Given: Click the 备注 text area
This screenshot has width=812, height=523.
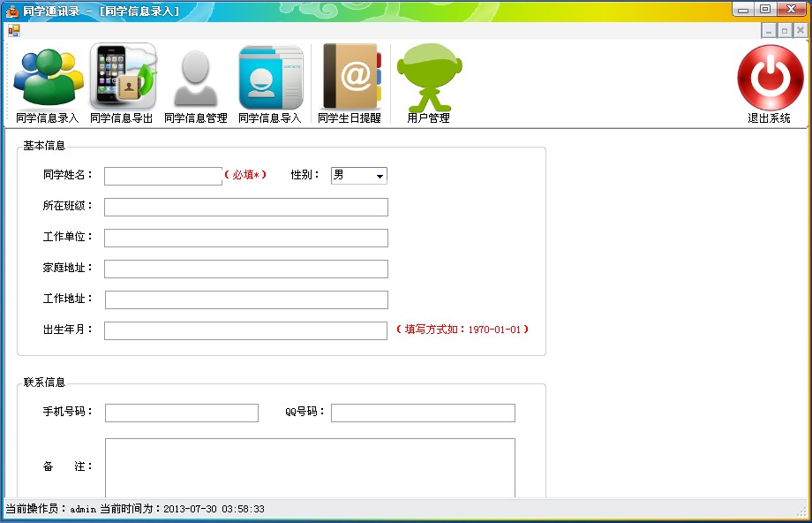Looking at the screenshot, I should 310,467.
